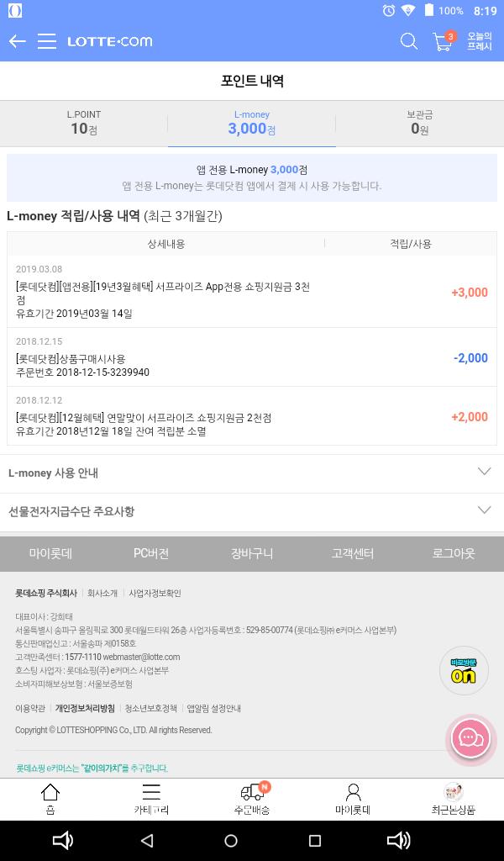Tap the chat bubble floating button
This screenshot has width=504, height=861.
coord(470,738)
